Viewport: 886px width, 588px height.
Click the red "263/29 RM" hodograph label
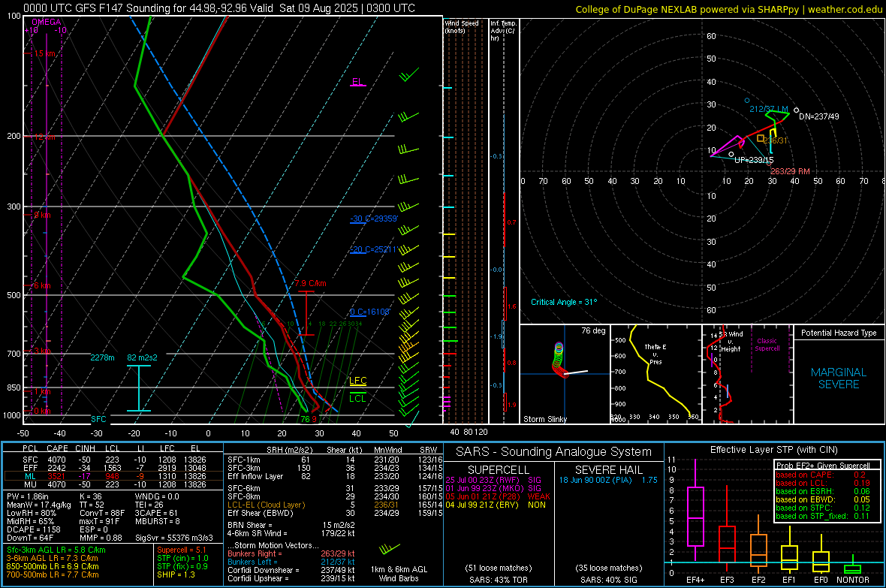coord(790,170)
